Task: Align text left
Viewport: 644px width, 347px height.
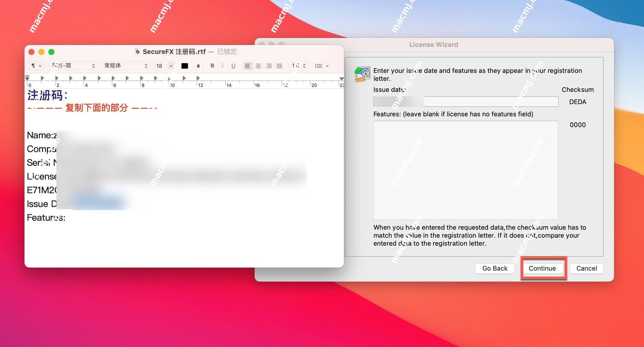Action: (x=248, y=66)
